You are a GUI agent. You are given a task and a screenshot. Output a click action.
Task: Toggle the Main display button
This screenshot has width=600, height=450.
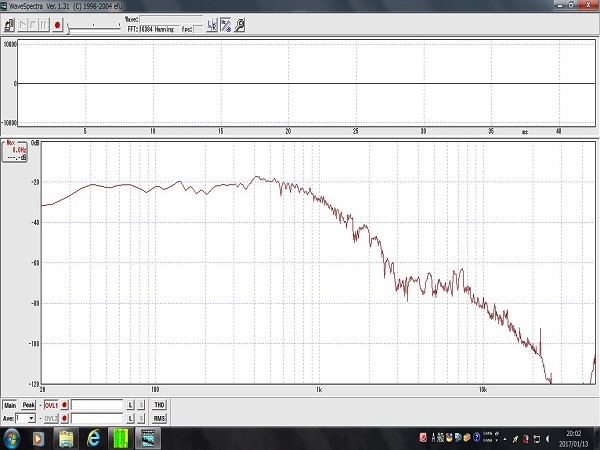click(x=10, y=404)
